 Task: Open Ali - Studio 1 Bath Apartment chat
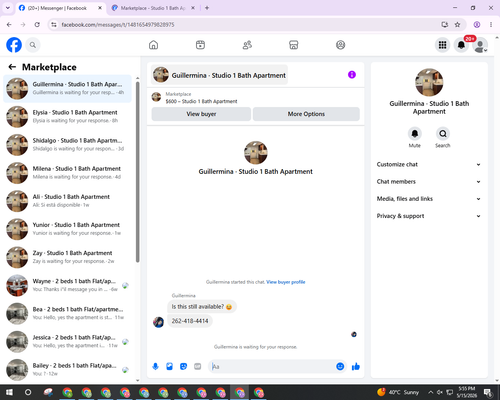[67, 201]
